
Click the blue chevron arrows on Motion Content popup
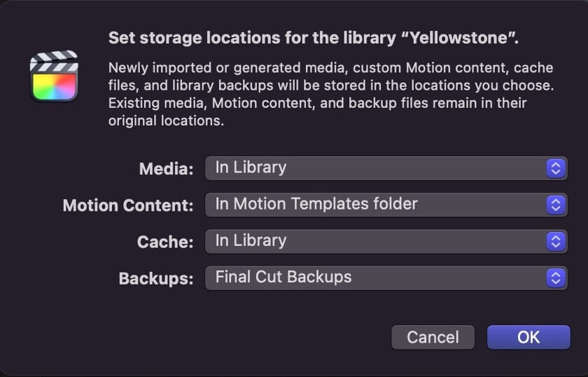click(x=556, y=205)
